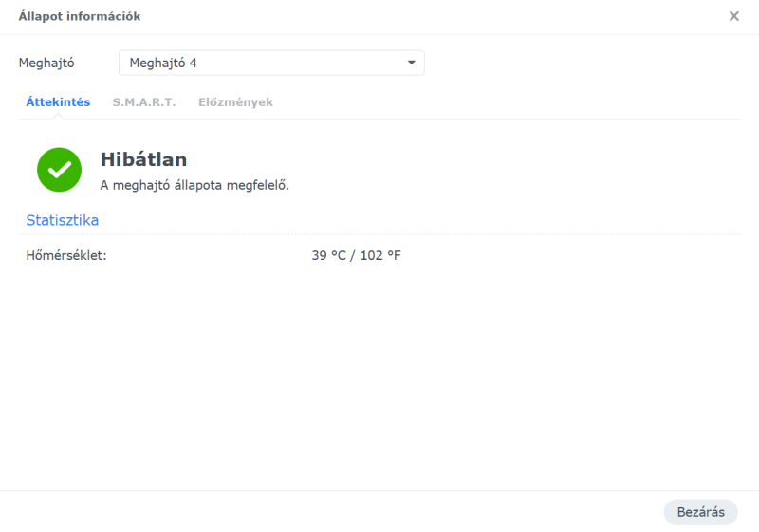759x532 pixels.
Task: Click the Állapot információk dialog title
Action: click(x=80, y=16)
